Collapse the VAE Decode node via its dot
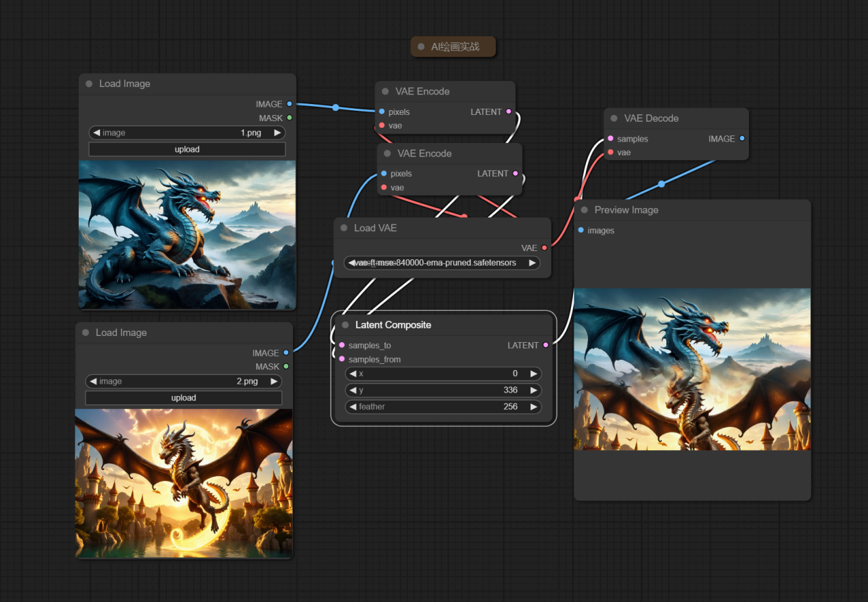The width and height of the screenshot is (868, 602). pos(614,118)
